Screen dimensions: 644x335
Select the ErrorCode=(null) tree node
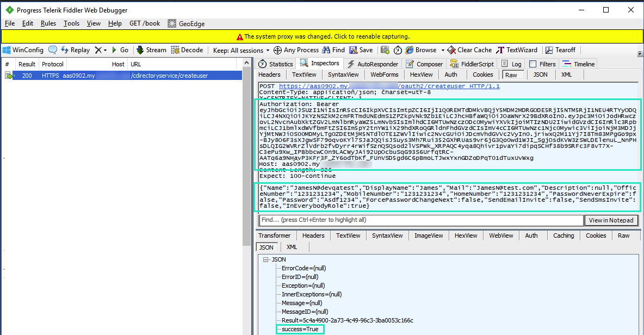tap(304, 268)
